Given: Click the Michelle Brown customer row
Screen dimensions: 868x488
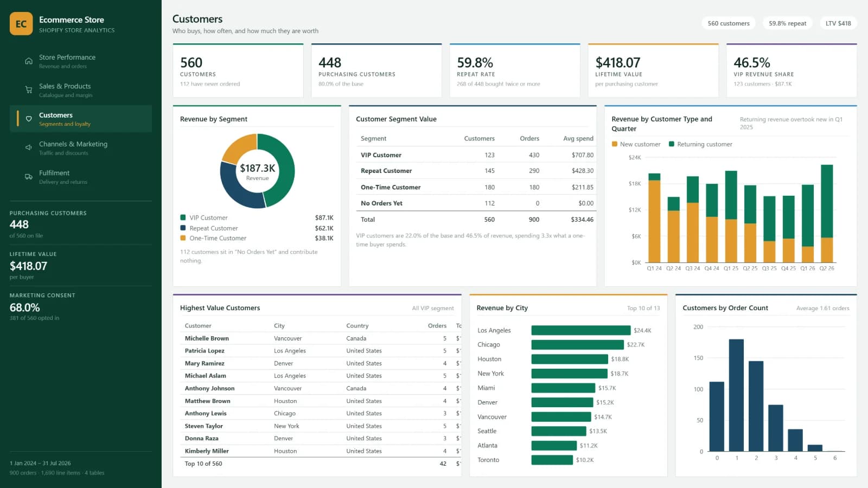Looking at the screenshot, I should (320, 338).
